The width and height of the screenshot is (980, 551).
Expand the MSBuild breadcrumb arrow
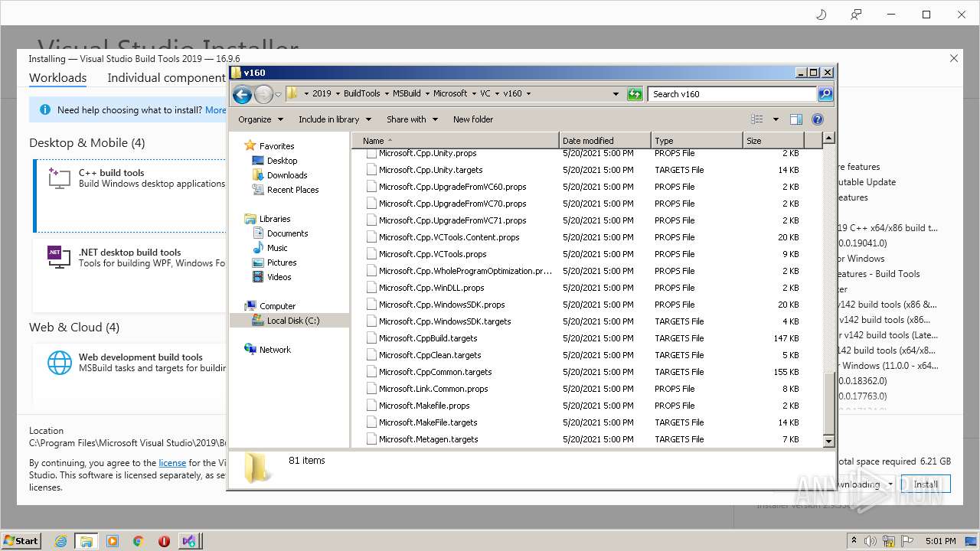427,93
